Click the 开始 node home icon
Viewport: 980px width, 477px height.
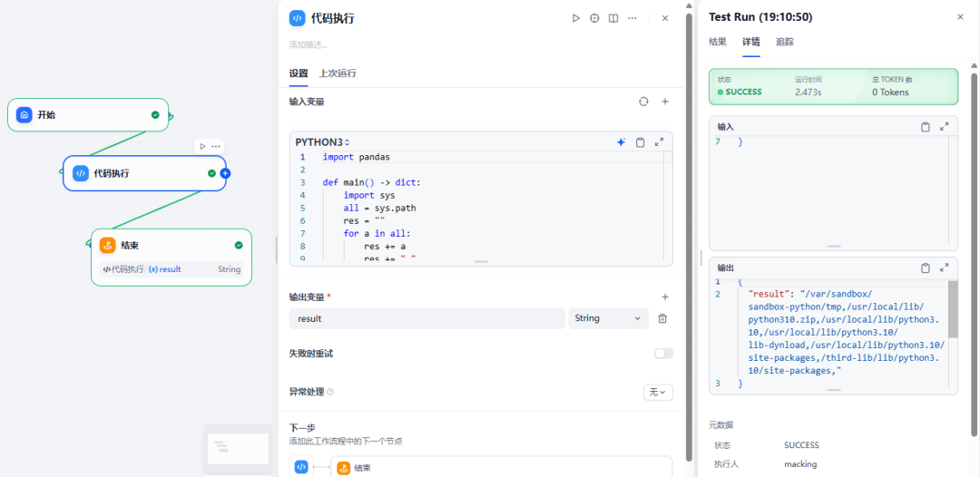[x=24, y=115]
